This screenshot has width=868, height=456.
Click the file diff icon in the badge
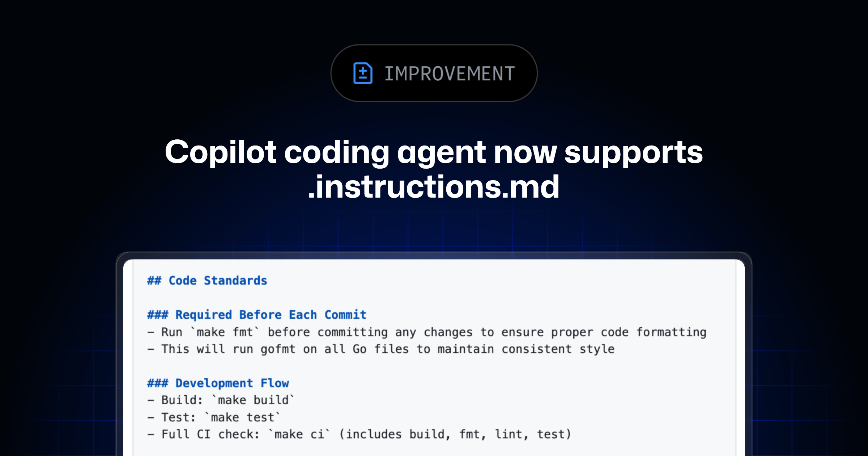pos(363,73)
